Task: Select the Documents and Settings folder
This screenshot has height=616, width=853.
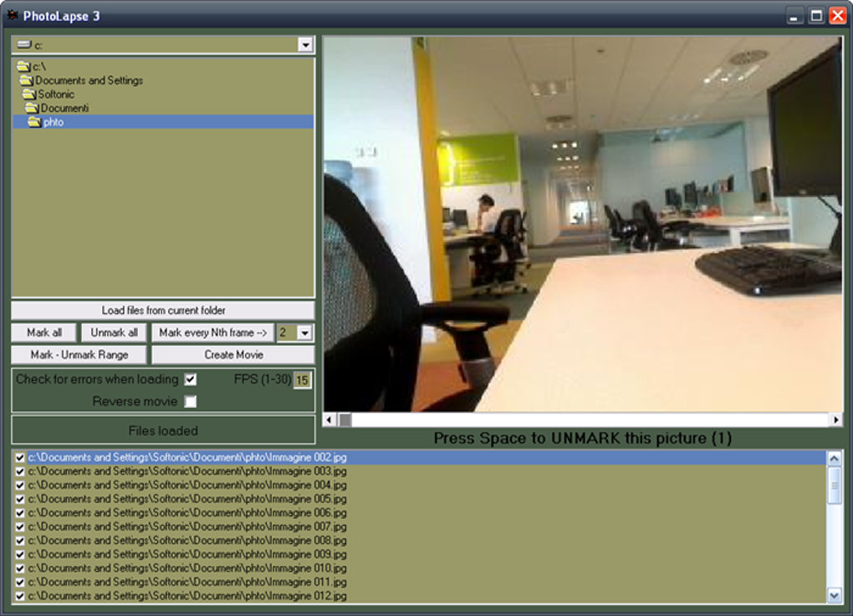Action: coord(163,80)
